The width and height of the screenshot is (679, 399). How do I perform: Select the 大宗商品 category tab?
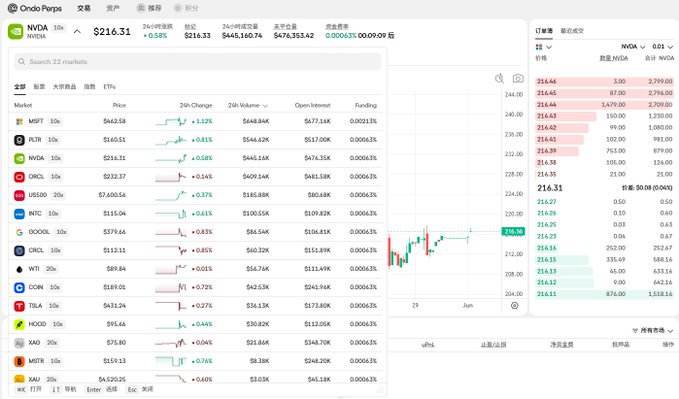(x=65, y=87)
